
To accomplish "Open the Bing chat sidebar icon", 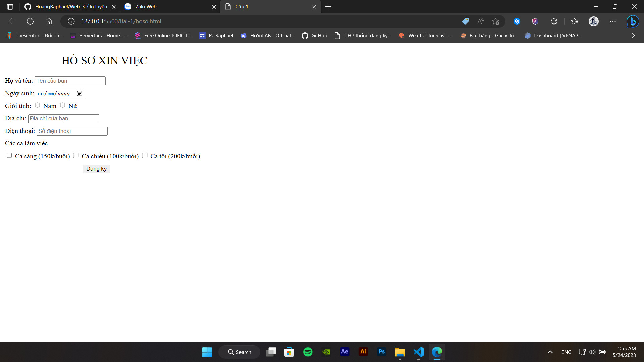I will point(633,21).
